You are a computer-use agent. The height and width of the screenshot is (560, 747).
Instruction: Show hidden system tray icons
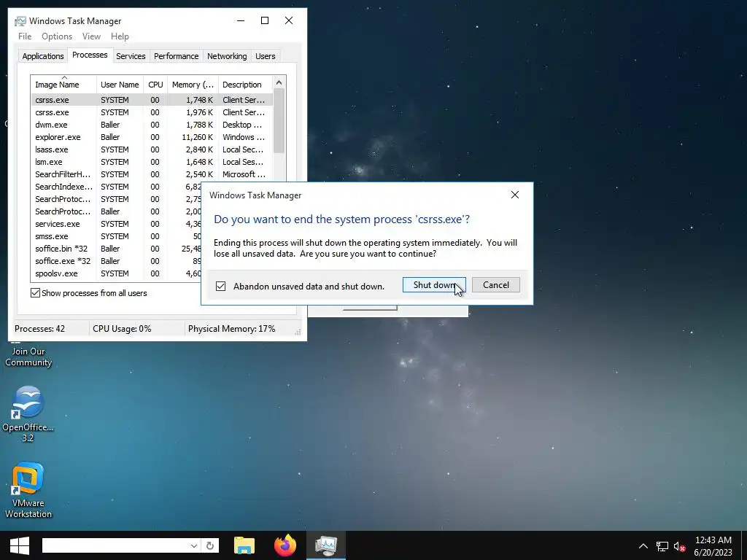[x=643, y=546]
